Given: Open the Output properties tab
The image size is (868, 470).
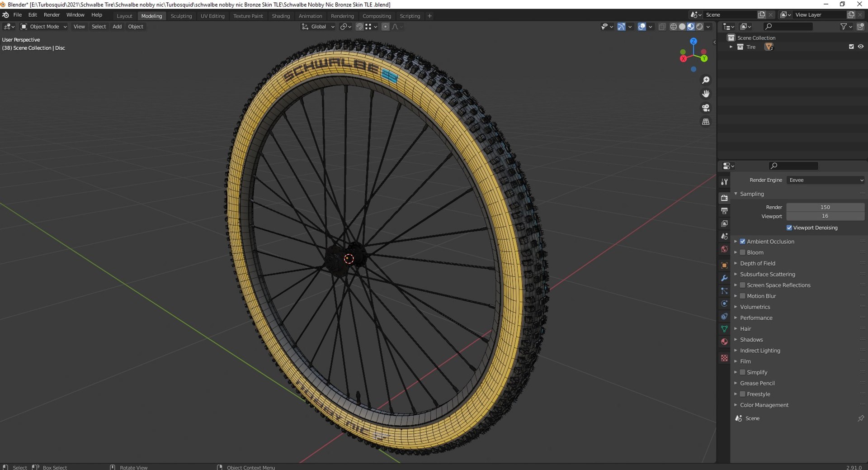Looking at the screenshot, I should pyautogui.click(x=724, y=211).
